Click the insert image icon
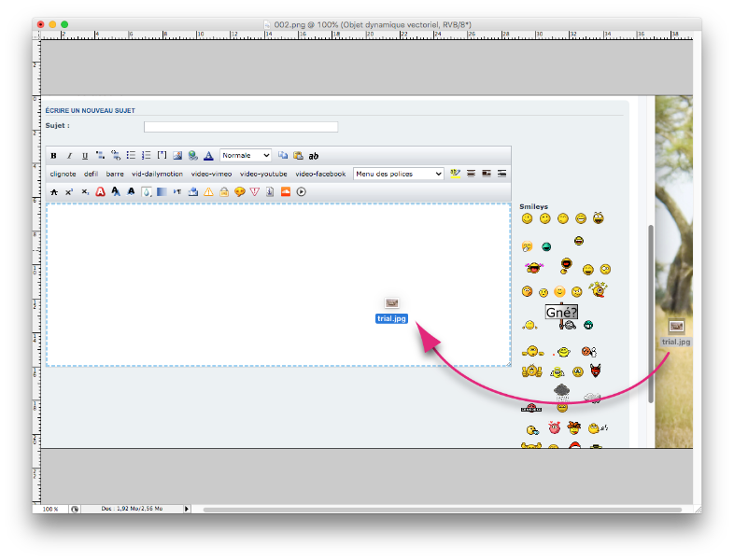 (x=177, y=156)
